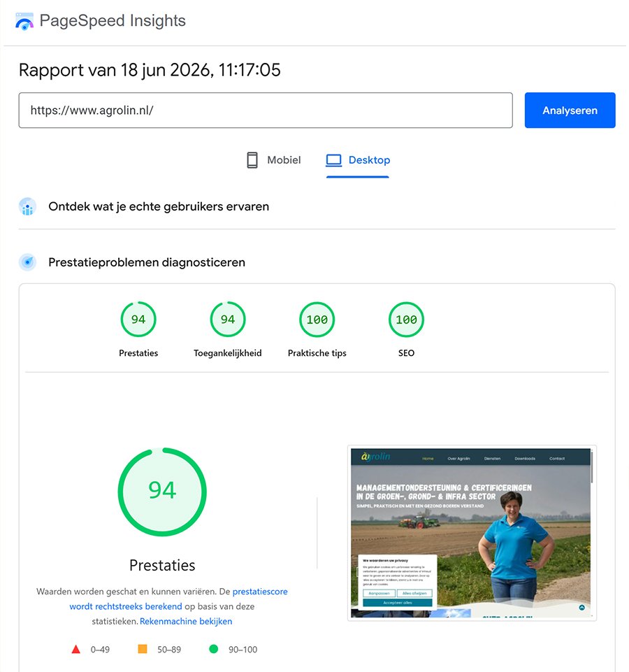The image size is (629, 672).
Task: Start analysis with the Analyseren button
Action: tap(570, 110)
